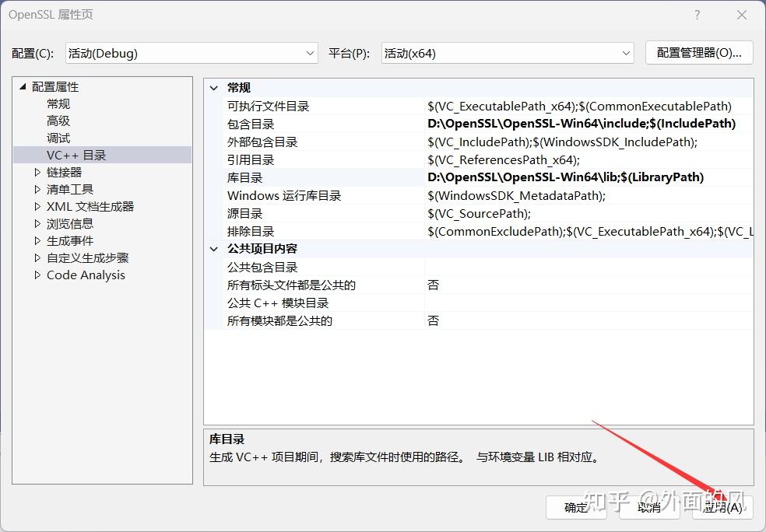The width and height of the screenshot is (766, 532).
Task: Open the 平台(P) platform dropdown
Action: click(508, 53)
